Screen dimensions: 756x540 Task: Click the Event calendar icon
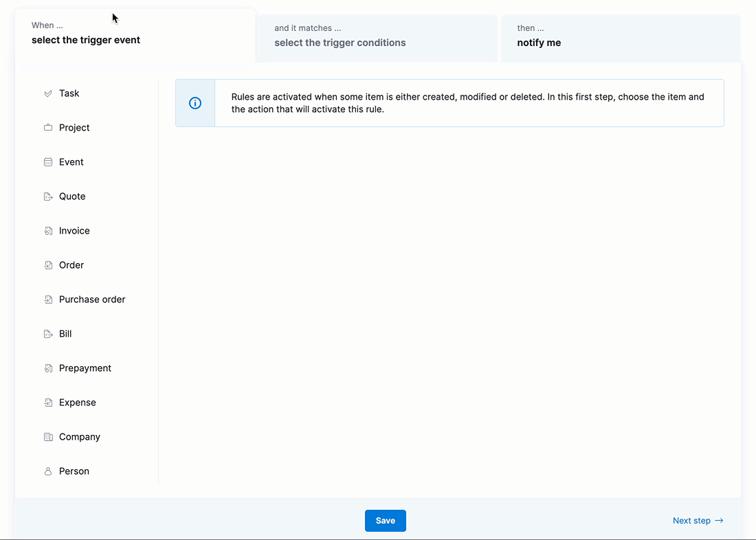click(x=47, y=162)
